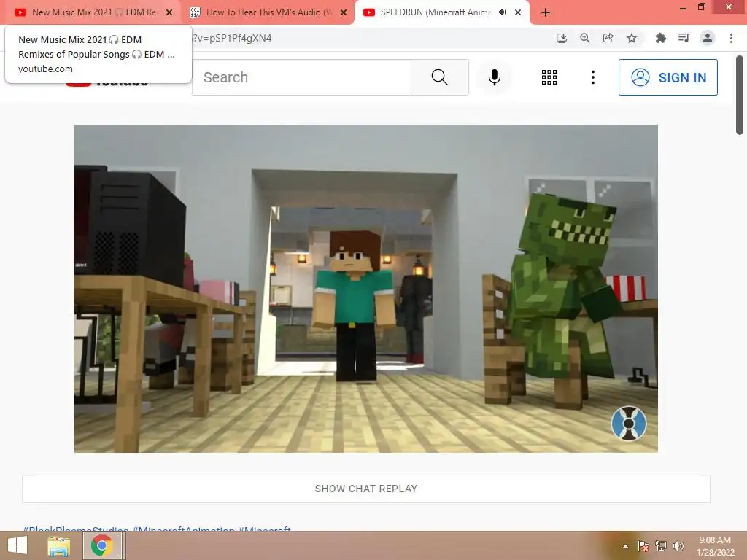Click the SIGN IN button
Screen dimensions: 747x560
(x=668, y=77)
